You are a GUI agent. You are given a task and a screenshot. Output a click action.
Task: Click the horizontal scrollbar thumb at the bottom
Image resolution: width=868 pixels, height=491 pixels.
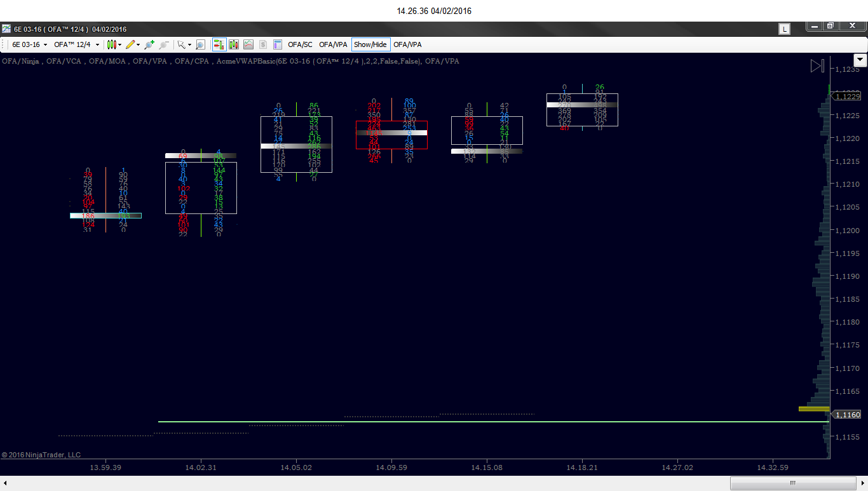[x=792, y=483]
